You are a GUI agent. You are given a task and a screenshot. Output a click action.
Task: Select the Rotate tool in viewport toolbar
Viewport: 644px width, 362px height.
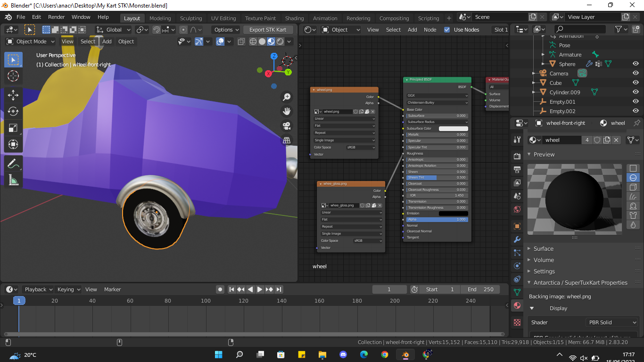[x=13, y=111]
